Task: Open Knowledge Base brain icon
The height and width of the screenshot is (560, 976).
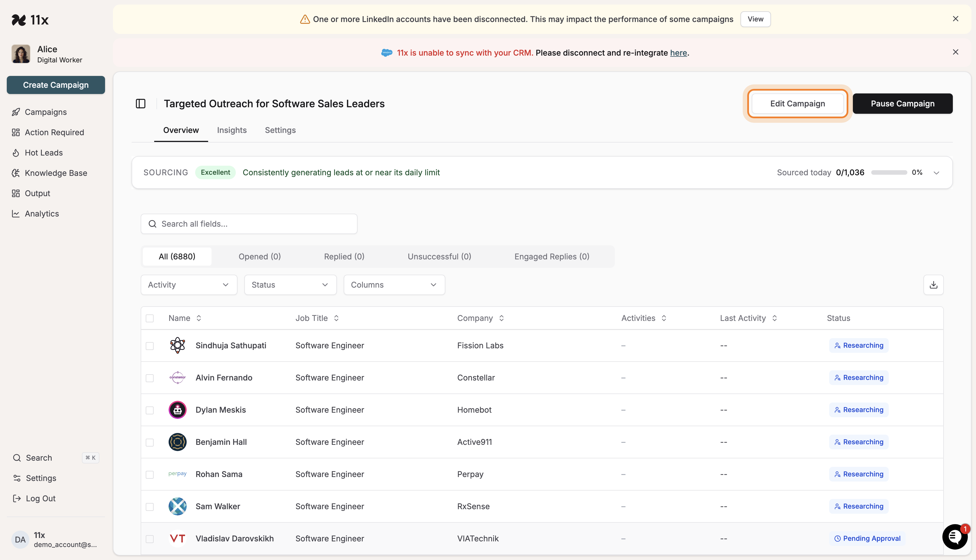Action: (x=16, y=173)
